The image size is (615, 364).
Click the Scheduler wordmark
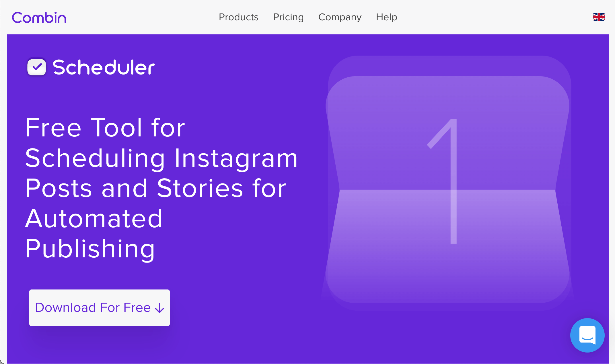(x=104, y=67)
